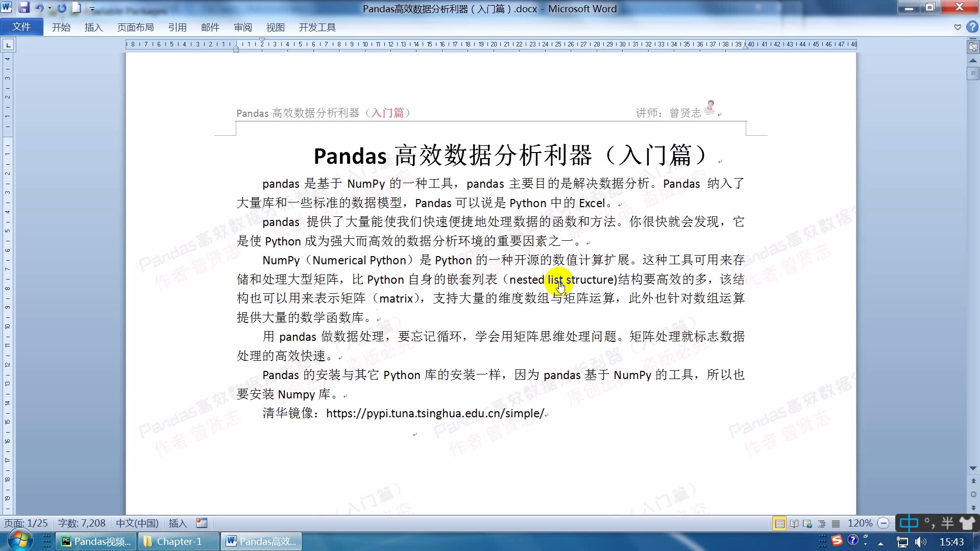Click the macro recorder icon in status bar

(202, 523)
